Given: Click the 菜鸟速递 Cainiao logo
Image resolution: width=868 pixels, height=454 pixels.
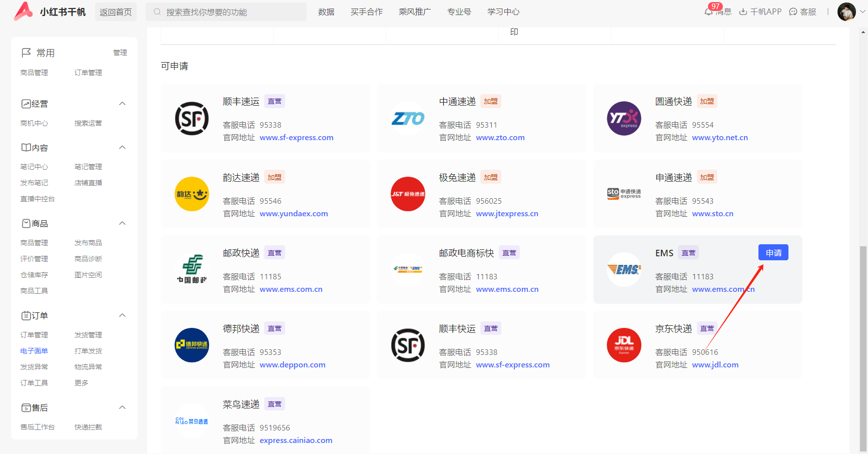Looking at the screenshot, I should 192,421.
